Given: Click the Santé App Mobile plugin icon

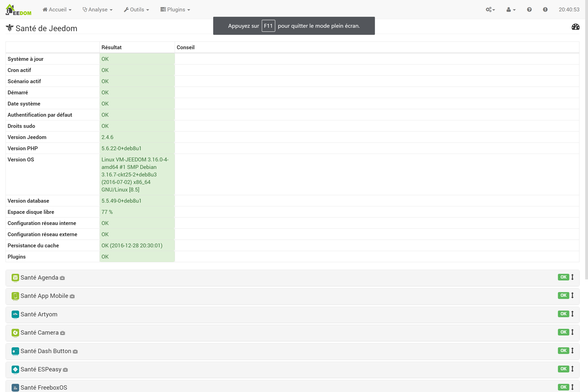Looking at the screenshot, I should [x=15, y=296].
